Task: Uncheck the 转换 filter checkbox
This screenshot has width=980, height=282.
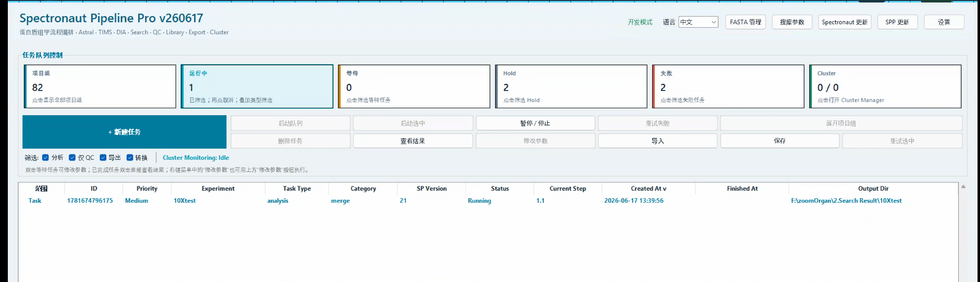Action: coord(130,157)
